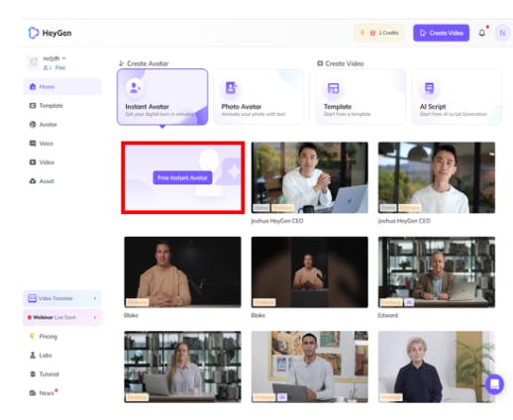Click the Create Avatar heading
The image size is (513, 420).
(x=148, y=63)
